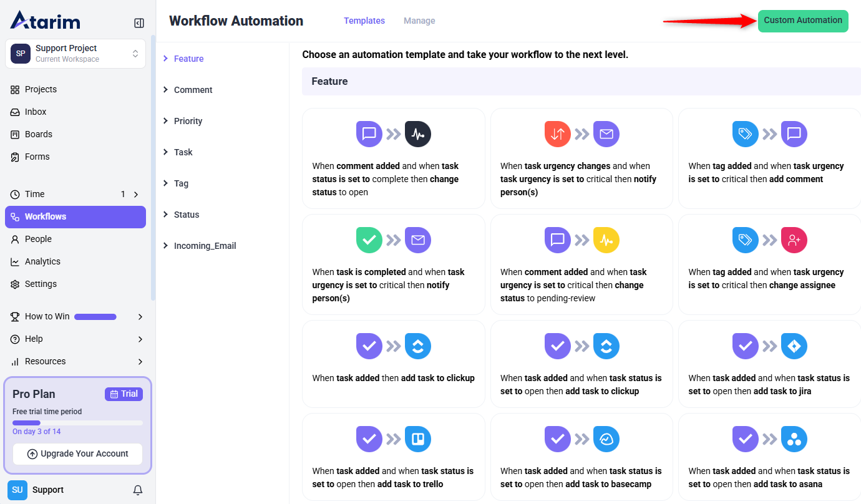Click the change assignee pink icon
The image size is (861, 504).
794,240
